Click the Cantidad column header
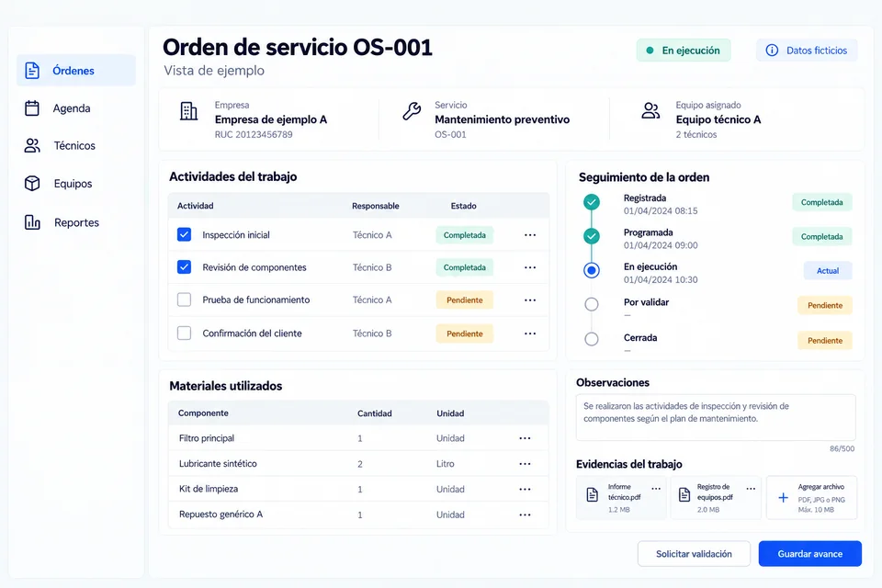882x588 pixels. pos(375,413)
